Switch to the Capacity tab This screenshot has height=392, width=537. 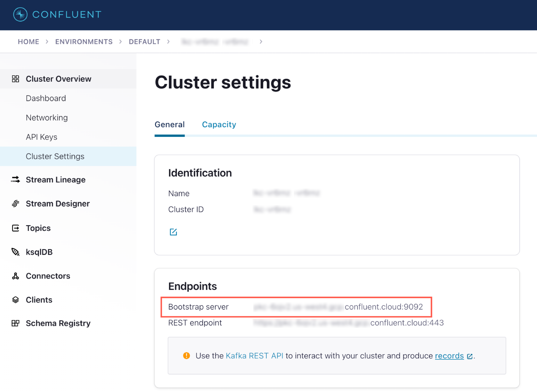point(219,125)
